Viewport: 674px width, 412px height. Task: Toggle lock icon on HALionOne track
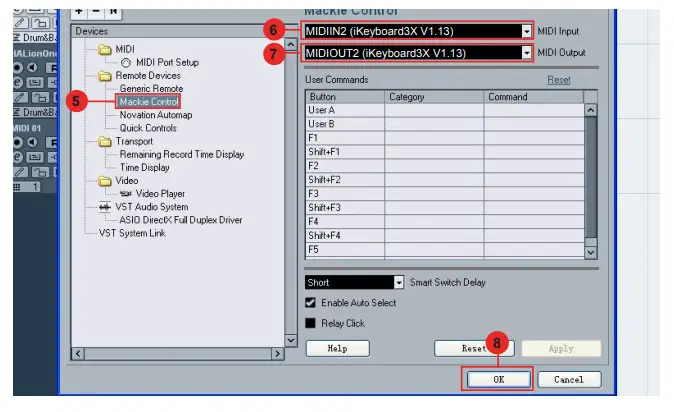point(40,97)
